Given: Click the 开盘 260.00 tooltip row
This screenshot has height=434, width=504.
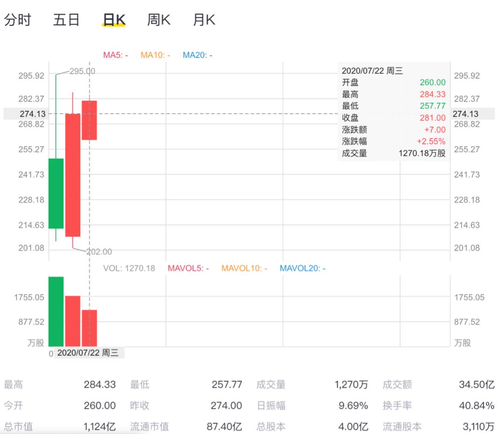Looking at the screenshot, I should 393,83.
